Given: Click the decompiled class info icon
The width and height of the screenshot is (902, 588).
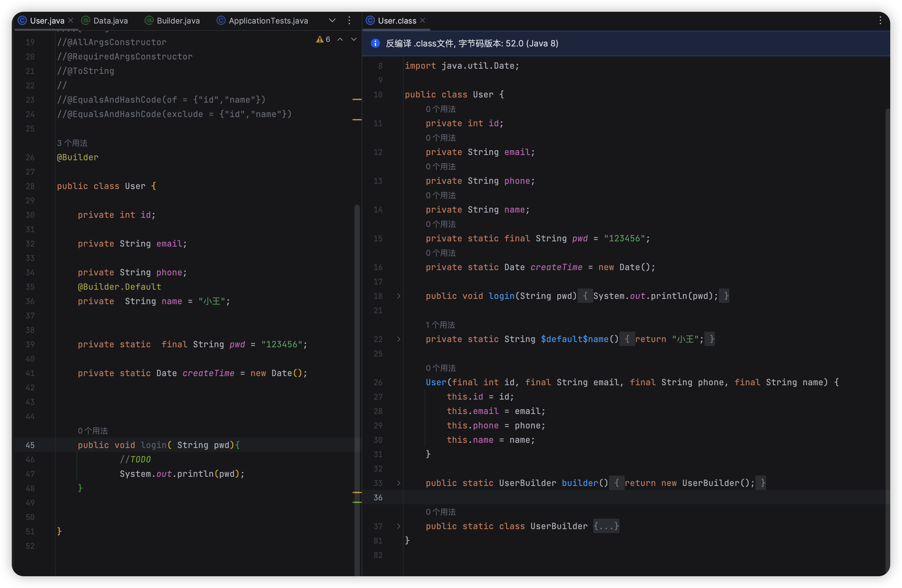Looking at the screenshot, I should coord(375,43).
